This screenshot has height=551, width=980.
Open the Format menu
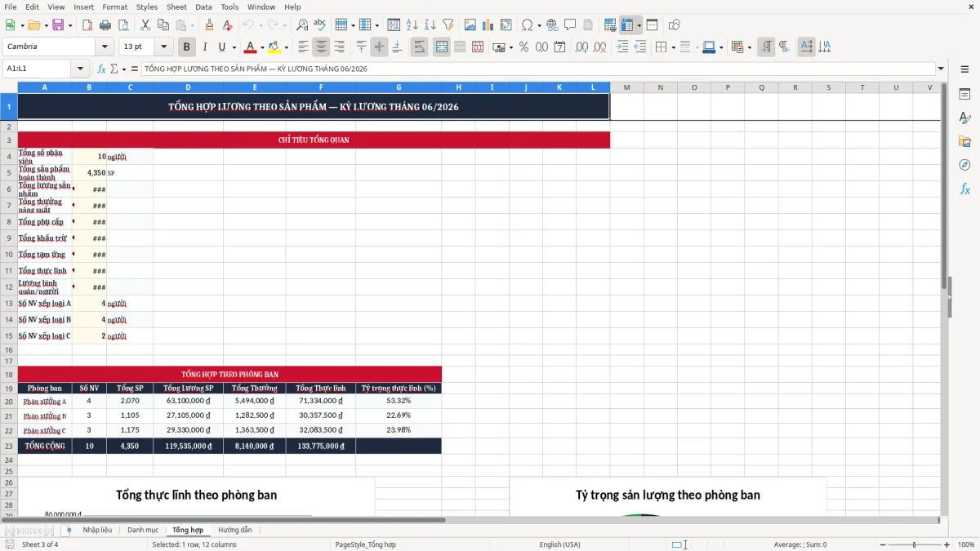pyautogui.click(x=114, y=7)
